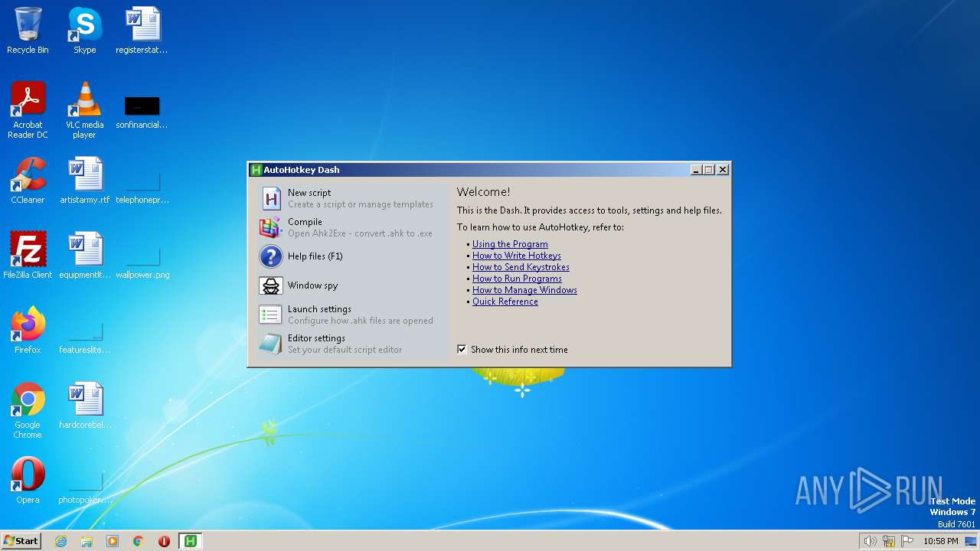
Task: Click the New script label
Action: [309, 193]
